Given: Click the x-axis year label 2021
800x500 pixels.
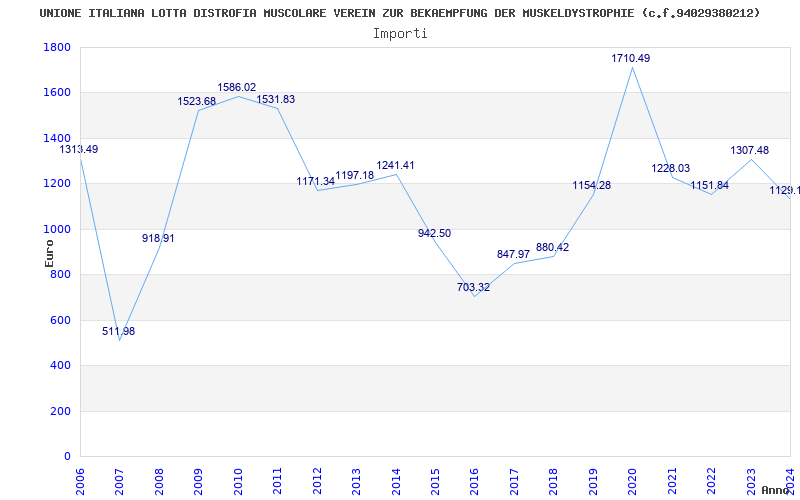Looking at the screenshot, I should [672, 481].
